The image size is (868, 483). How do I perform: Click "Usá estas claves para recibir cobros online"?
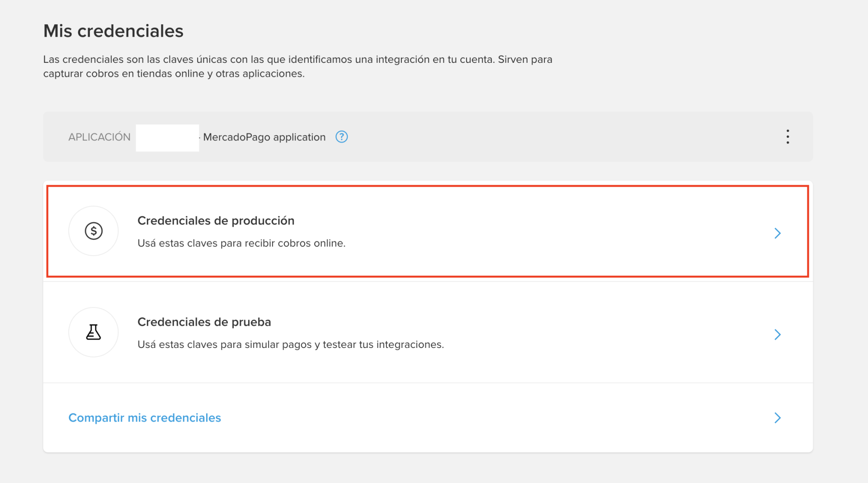(241, 244)
